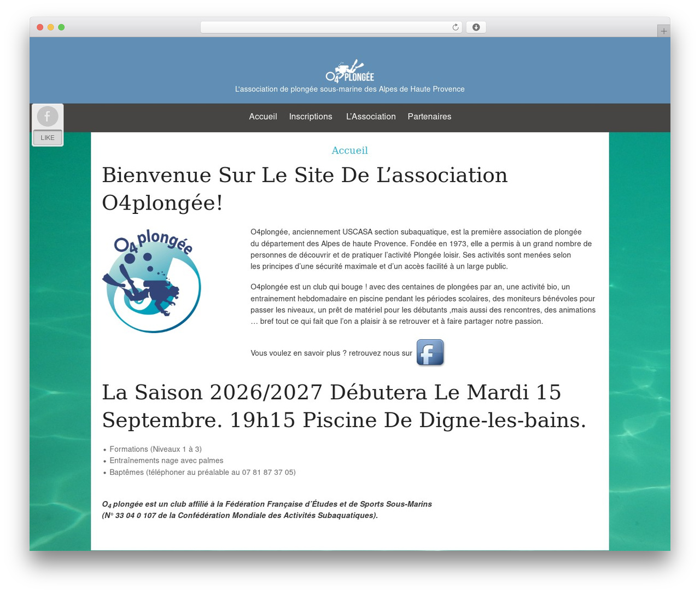Click the blue Facebook icon after 'retrouvez nous sur'
The image size is (700, 593).
pos(430,352)
